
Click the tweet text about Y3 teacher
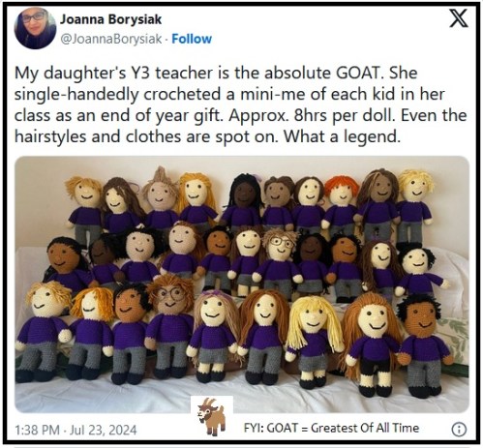240,105
